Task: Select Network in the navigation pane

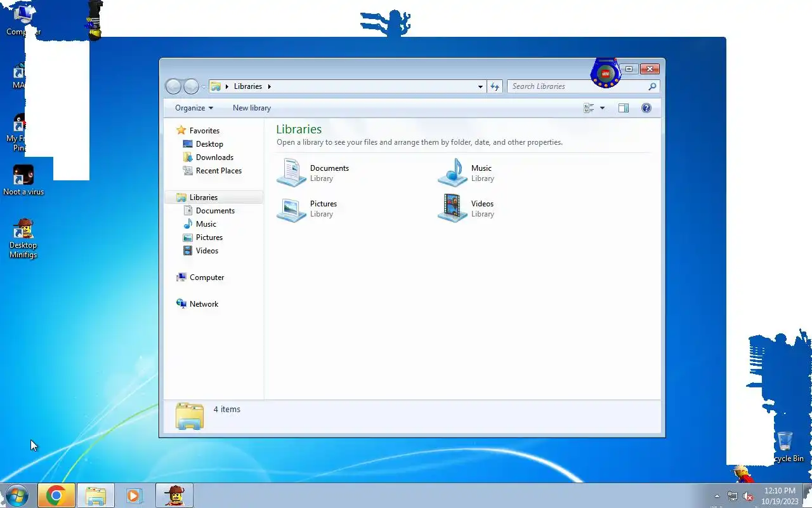Action: click(204, 304)
